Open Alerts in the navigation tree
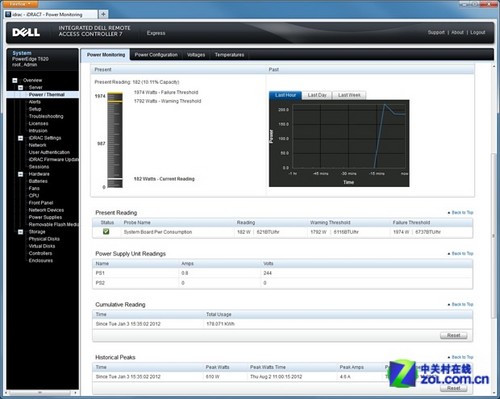The image size is (500, 399). pyautogui.click(x=35, y=102)
